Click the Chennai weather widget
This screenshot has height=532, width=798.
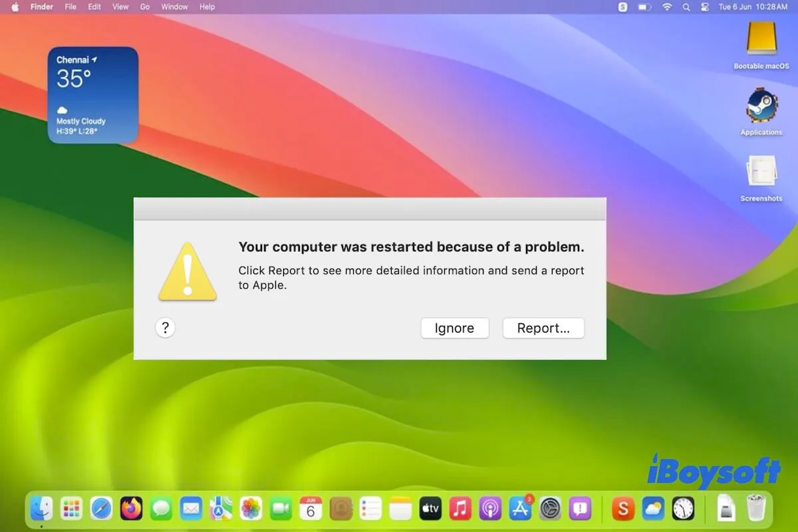(92, 94)
